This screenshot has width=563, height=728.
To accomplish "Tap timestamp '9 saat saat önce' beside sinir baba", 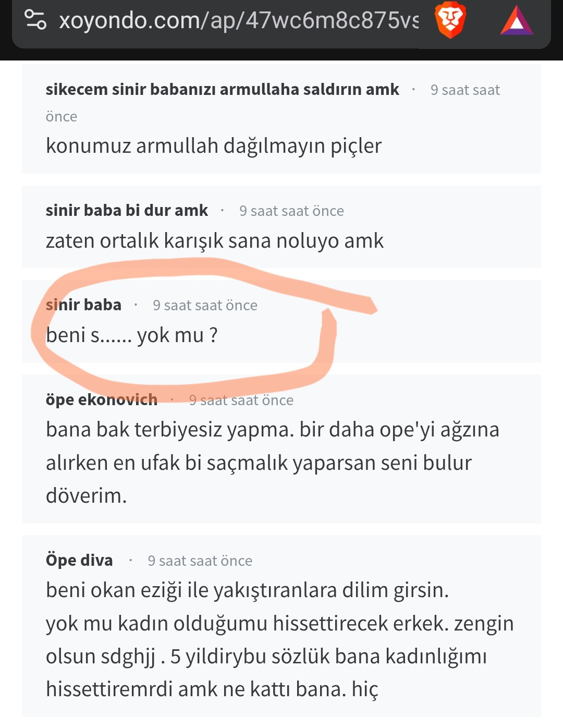I will (x=205, y=305).
